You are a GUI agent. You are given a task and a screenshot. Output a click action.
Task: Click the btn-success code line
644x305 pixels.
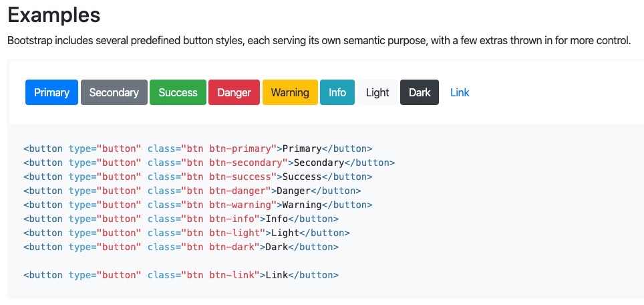coord(198,177)
